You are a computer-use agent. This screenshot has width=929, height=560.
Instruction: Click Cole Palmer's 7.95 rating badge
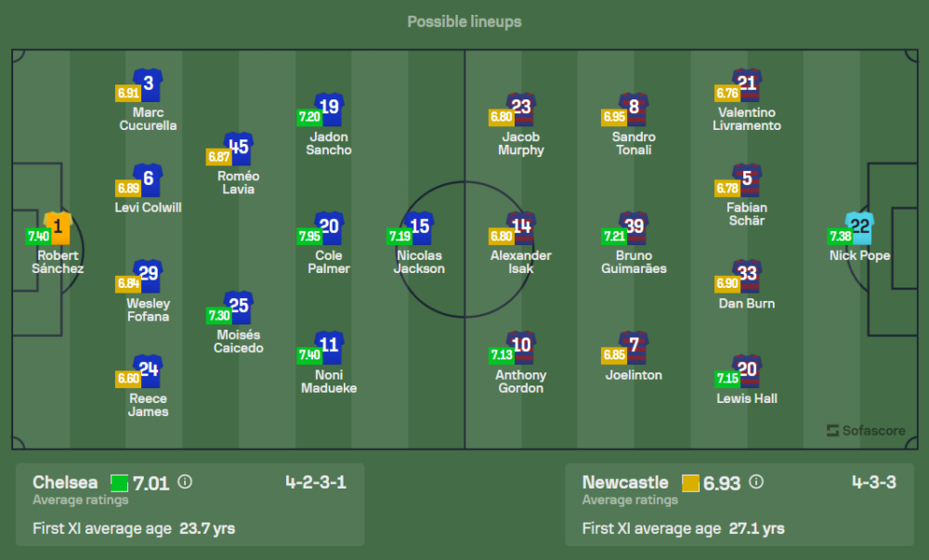tap(309, 236)
